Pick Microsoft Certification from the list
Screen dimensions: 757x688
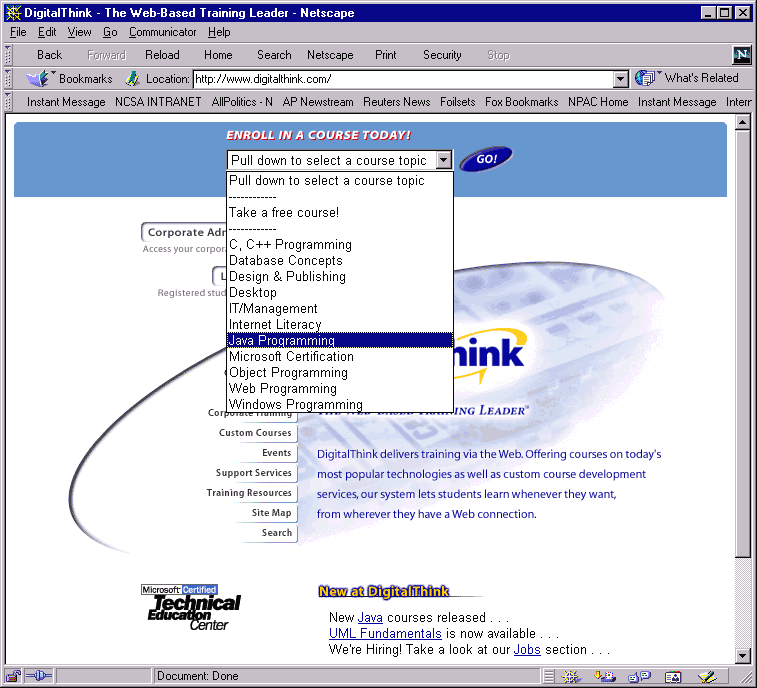coord(340,356)
